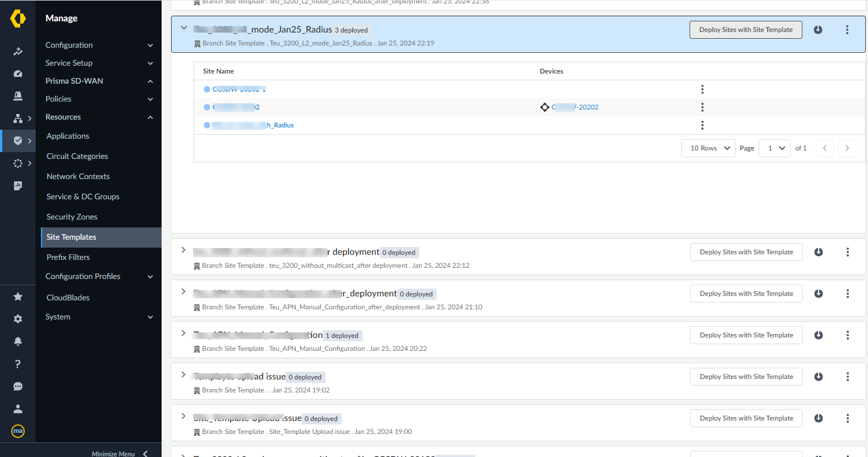Screen dimensions: 868x457
Task: Open the settings gear icon
Action: (18, 319)
